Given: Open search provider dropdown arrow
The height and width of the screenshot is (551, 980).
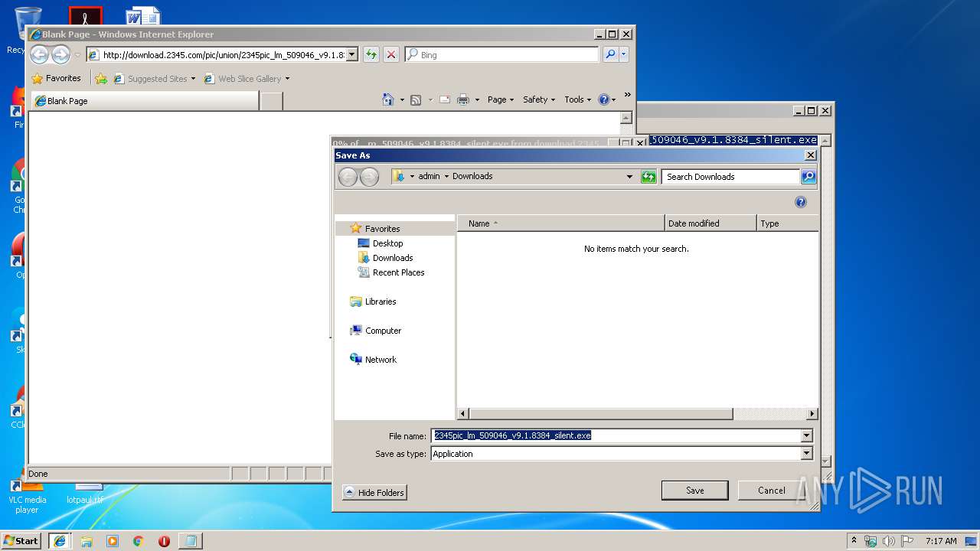Looking at the screenshot, I should click(x=624, y=54).
